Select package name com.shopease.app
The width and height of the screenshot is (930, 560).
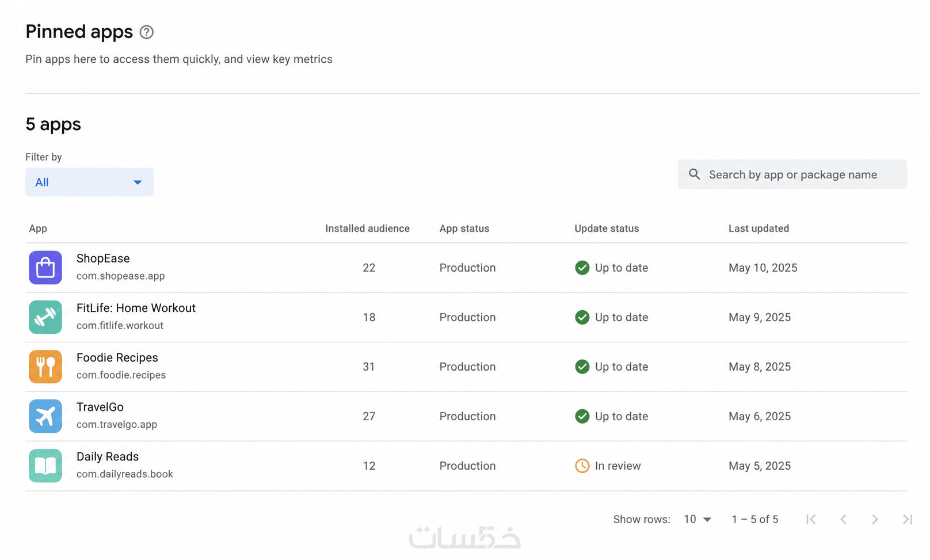click(121, 276)
